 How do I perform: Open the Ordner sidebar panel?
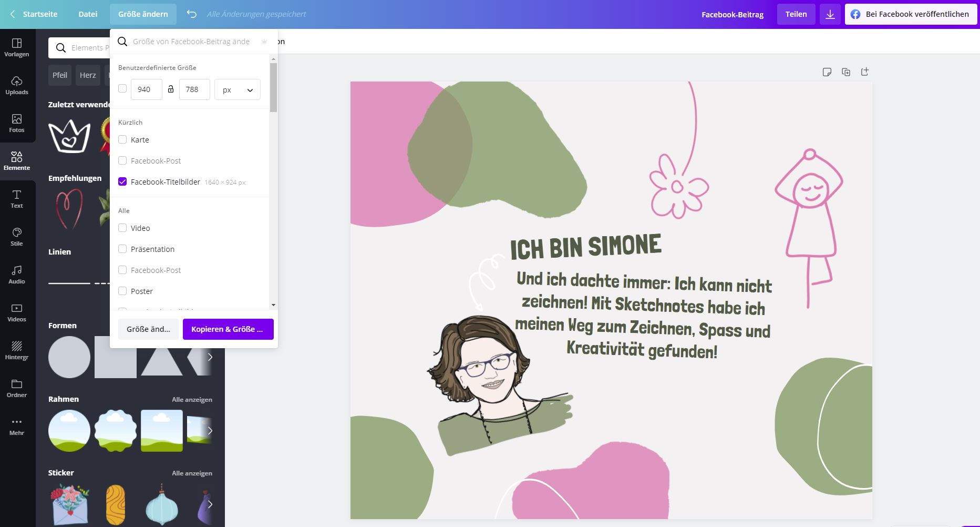[17, 388]
